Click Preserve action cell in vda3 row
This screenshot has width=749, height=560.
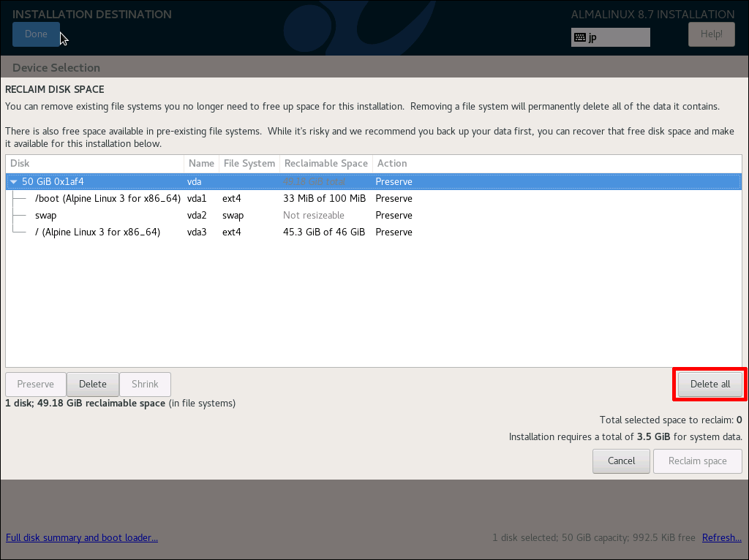pos(394,232)
